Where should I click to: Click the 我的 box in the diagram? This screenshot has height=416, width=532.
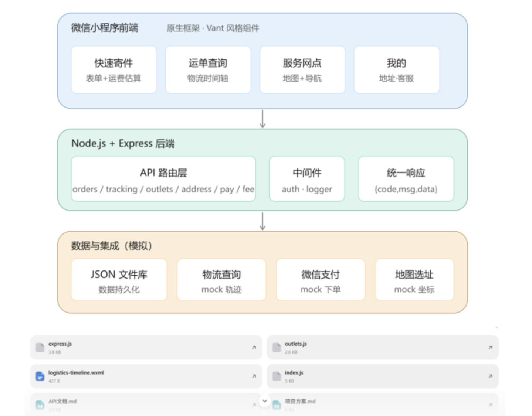(396, 69)
